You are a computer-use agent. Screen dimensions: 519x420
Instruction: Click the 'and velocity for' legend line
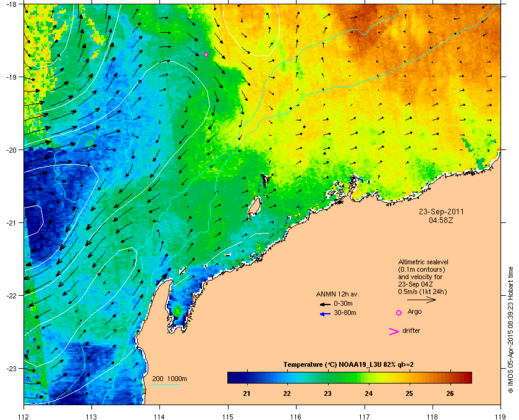click(x=420, y=277)
